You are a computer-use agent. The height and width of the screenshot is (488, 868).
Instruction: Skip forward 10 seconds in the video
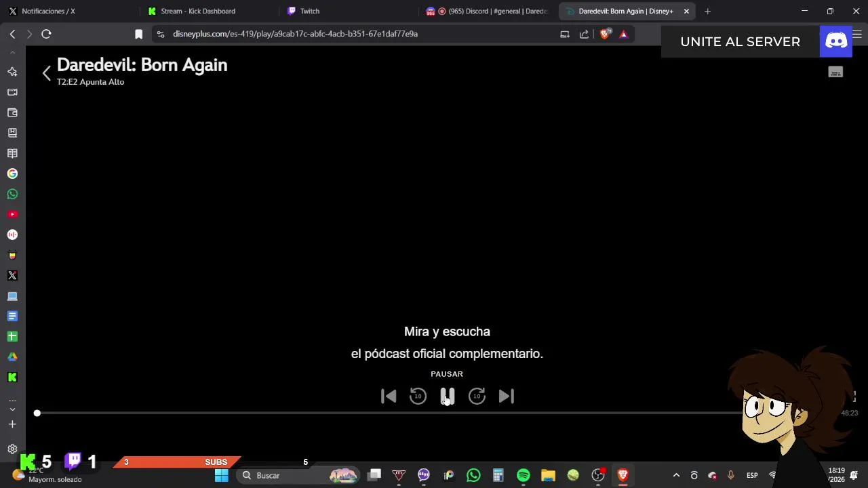(x=477, y=396)
